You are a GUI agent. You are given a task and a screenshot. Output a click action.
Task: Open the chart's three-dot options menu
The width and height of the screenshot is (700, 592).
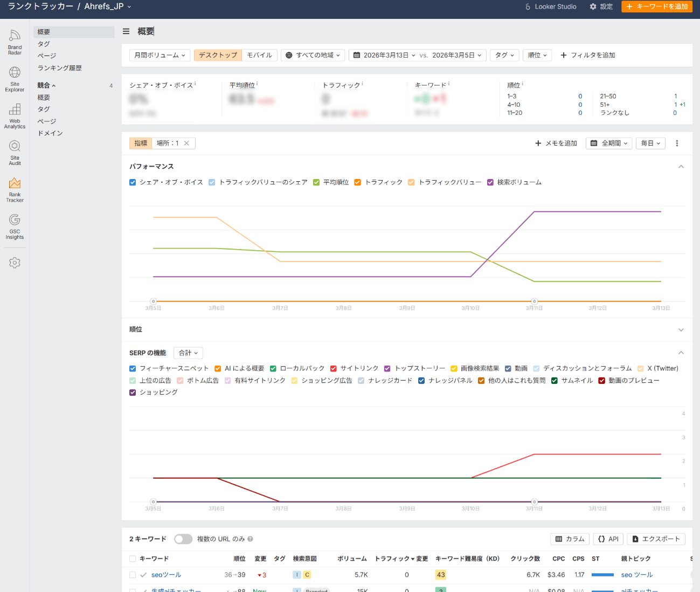click(x=677, y=143)
